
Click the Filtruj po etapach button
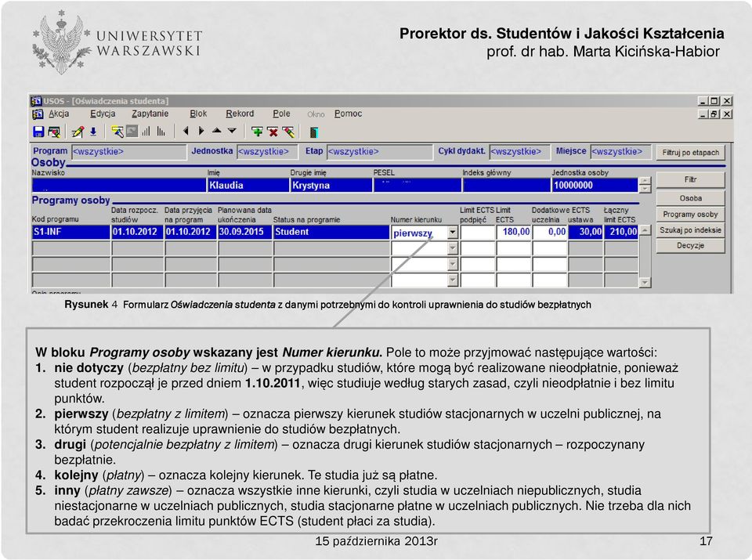(691, 153)
